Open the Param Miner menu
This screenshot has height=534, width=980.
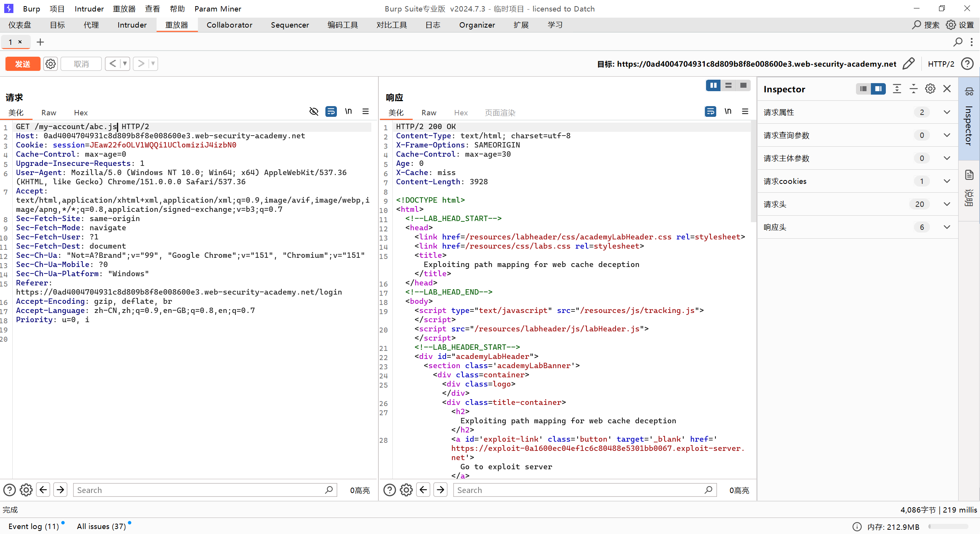[x=218, y=8]
